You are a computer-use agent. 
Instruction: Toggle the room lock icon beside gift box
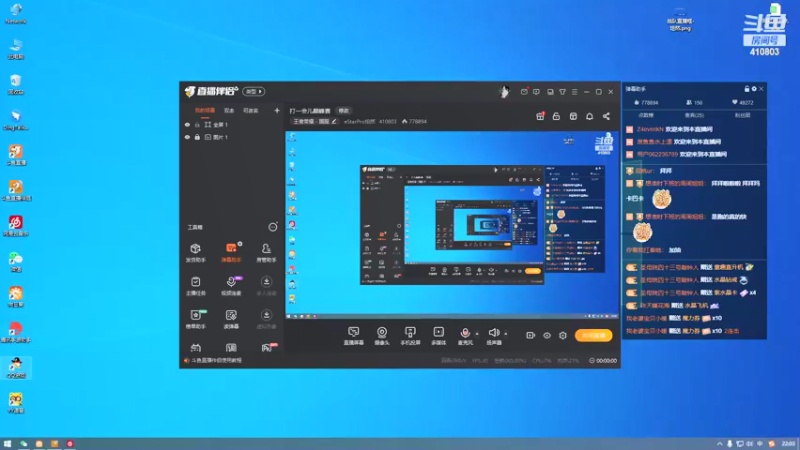pyautogui.click(x=556, y=116)
